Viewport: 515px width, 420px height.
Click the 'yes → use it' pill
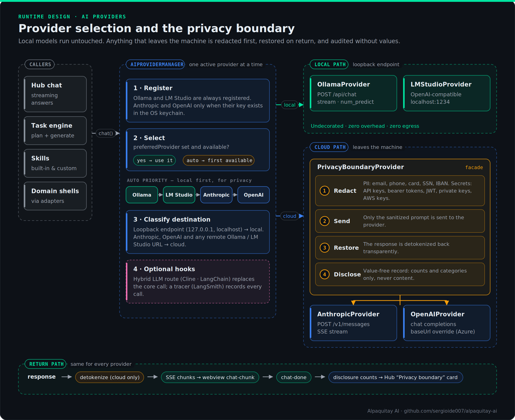[x=154, y=160]
